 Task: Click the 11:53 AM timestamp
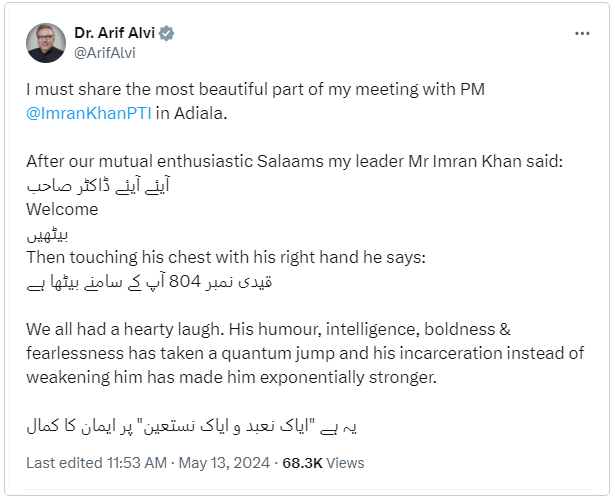137,463
